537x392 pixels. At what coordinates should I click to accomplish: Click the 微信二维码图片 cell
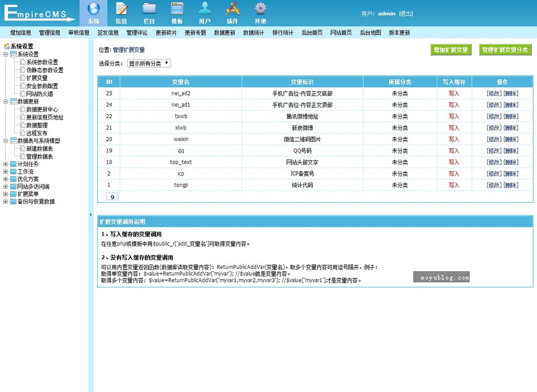(302, 140)
